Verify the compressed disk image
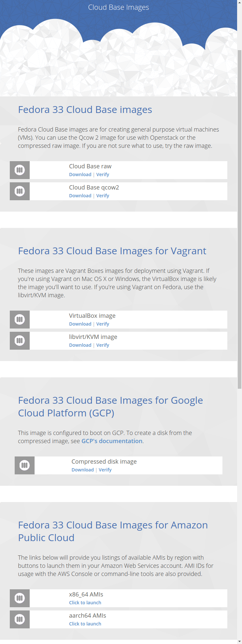 point(105,470)
